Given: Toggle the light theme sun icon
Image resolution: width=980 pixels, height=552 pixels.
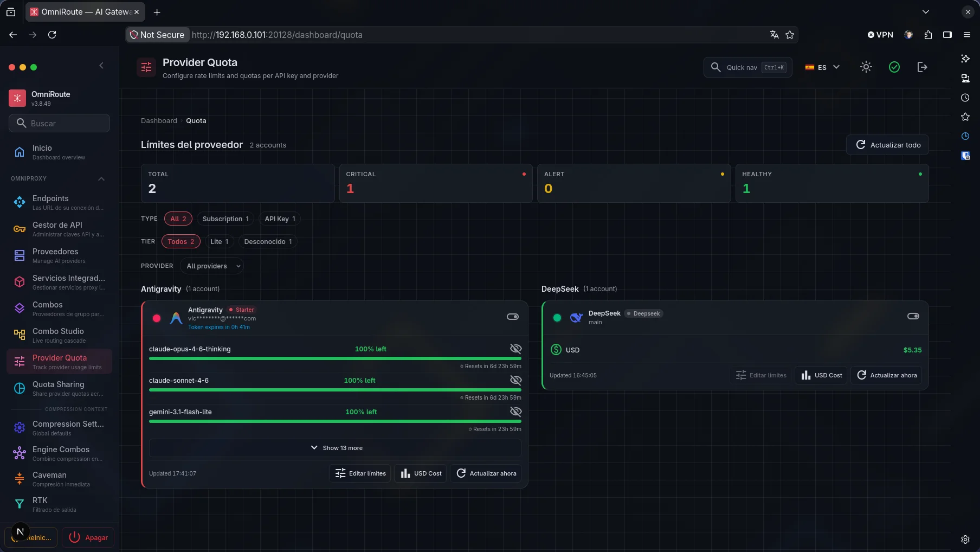Looking at the screenshot, I should pyautogui.click(x=866, y=67).
